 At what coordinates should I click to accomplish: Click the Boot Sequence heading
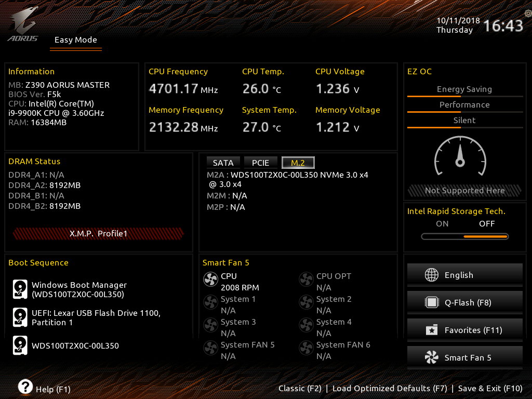coord(38,262)
